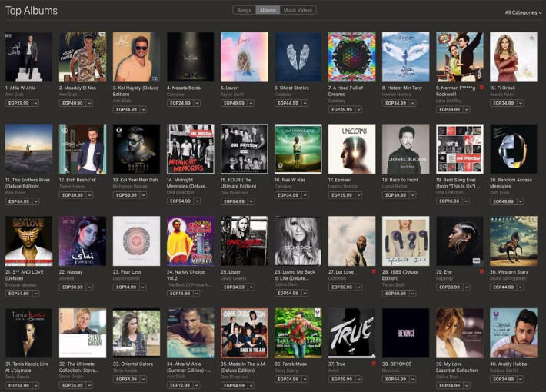Open arrow beside Western Stars price
Viewport: 546px width, 392px height.
tap(520, 287)
